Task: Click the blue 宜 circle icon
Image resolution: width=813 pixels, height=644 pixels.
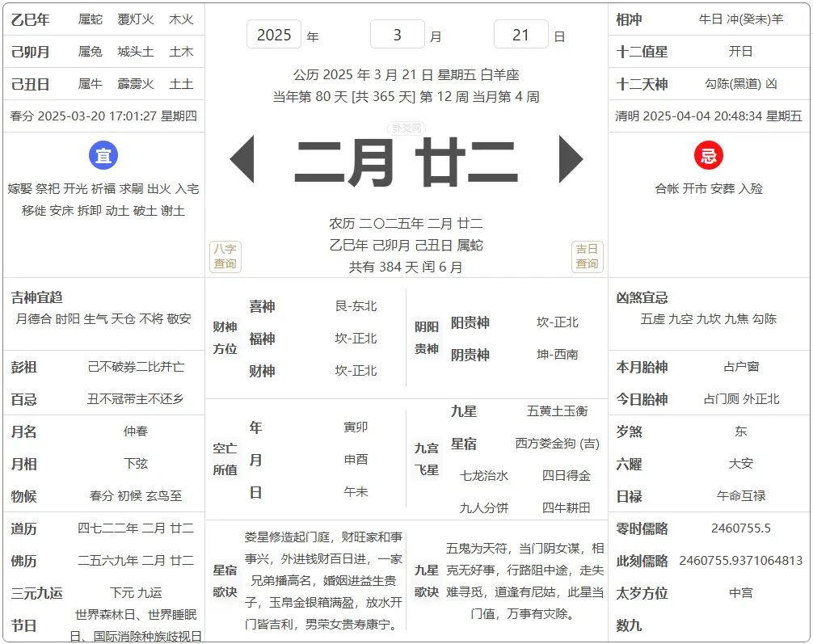Action: pos(103,156)
